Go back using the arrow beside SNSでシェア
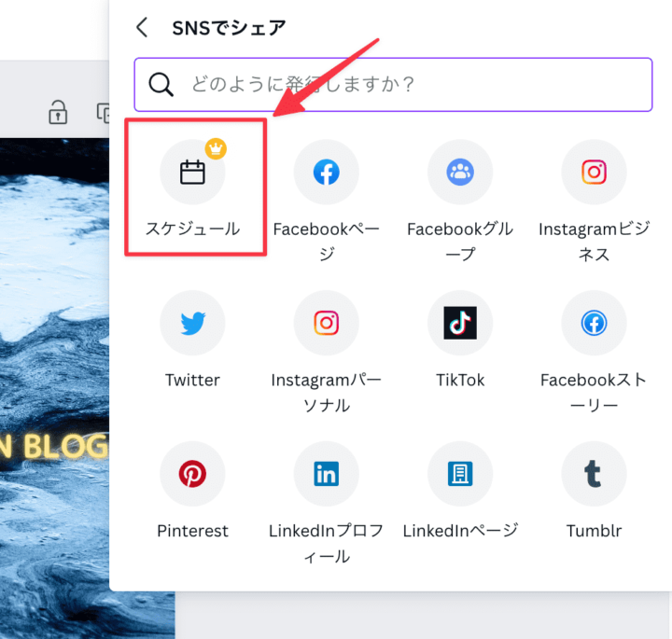This screenshot has width=672, height=639. pos(142,28)
